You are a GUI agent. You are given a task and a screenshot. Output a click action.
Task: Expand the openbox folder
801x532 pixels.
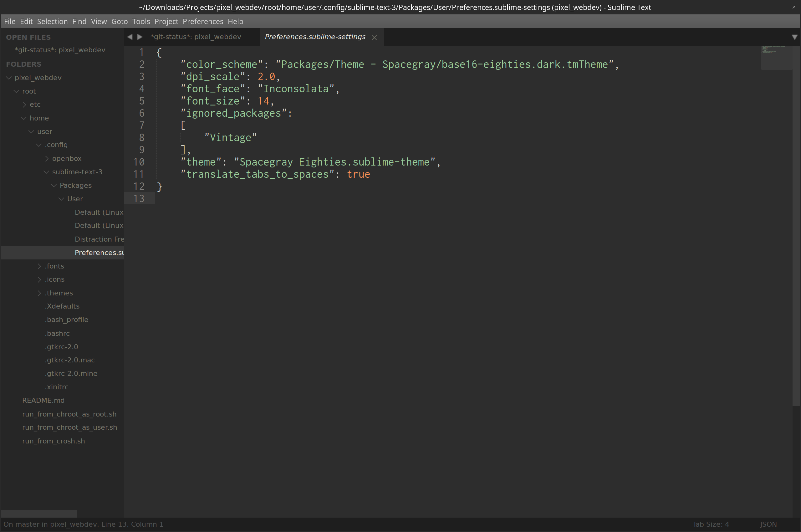pyautogui.click(x=47, y=158)
